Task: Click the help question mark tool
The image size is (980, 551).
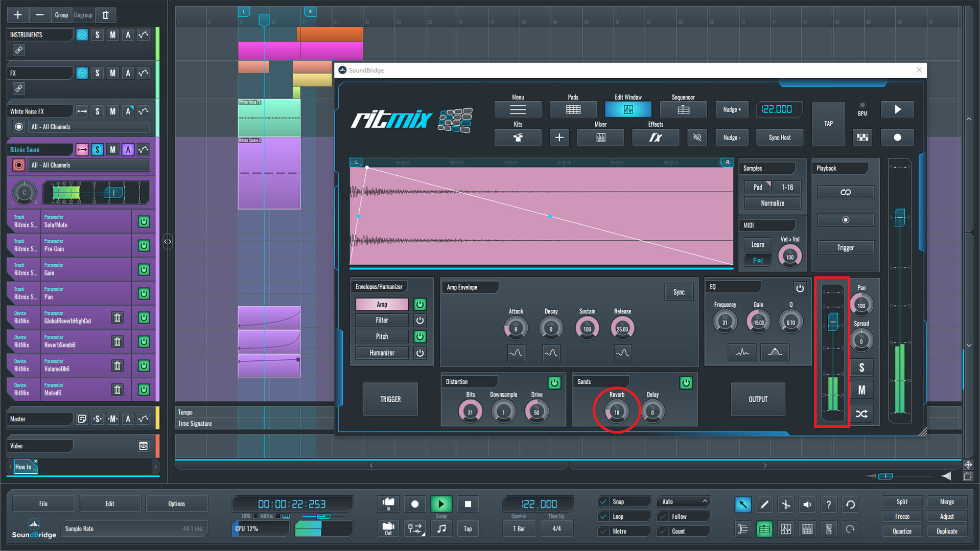Action: [x=828, y=504]
